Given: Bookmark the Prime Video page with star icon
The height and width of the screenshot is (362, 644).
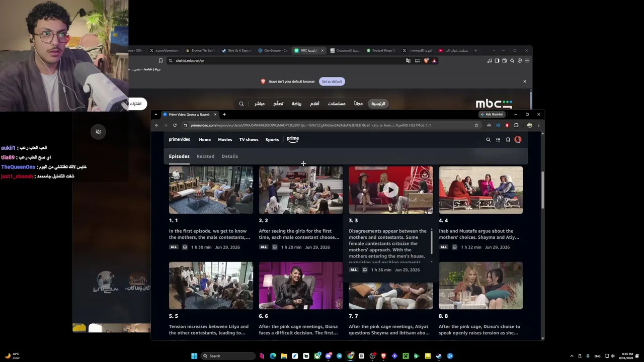Looking at the screenshot, I should (476, 125).
